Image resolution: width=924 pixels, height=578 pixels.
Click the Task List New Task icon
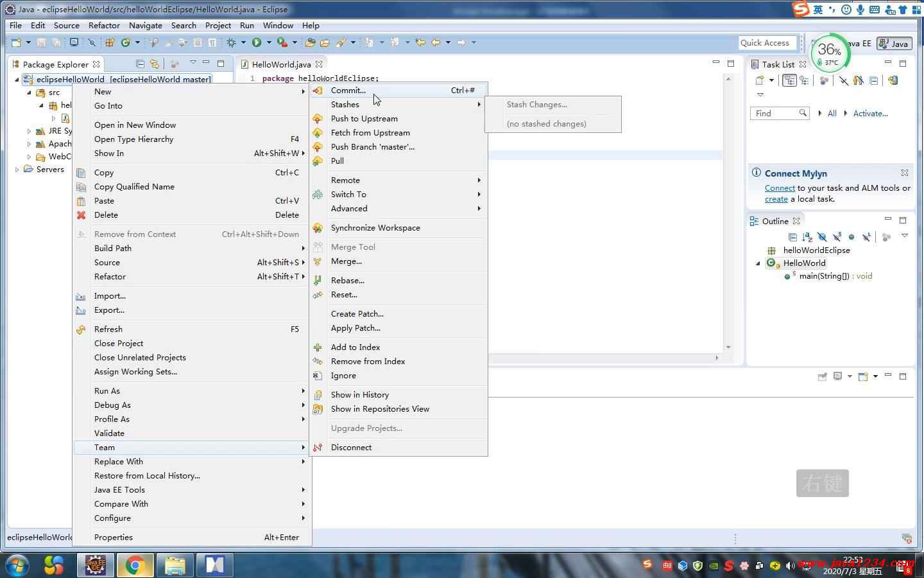point(760,80)
